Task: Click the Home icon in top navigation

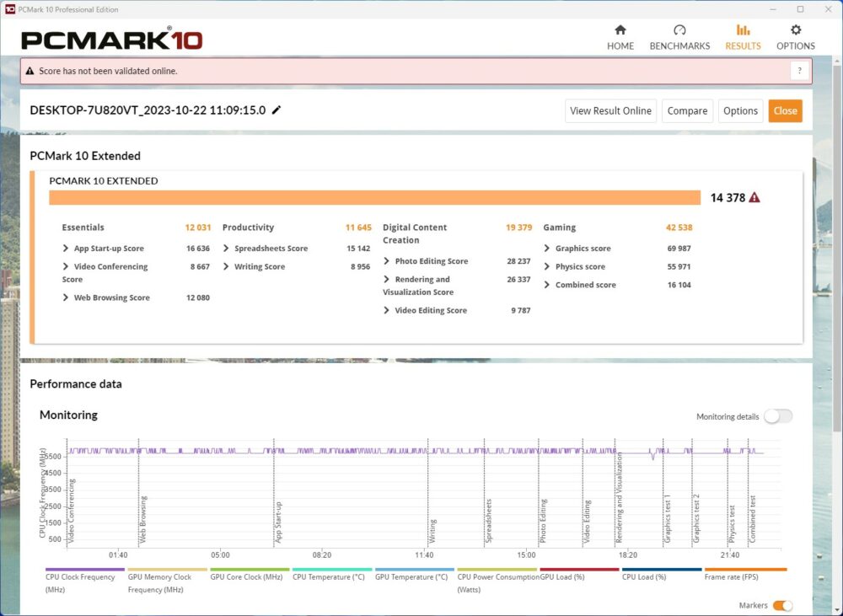Action: pyautogui.click(x=620, y=30)
